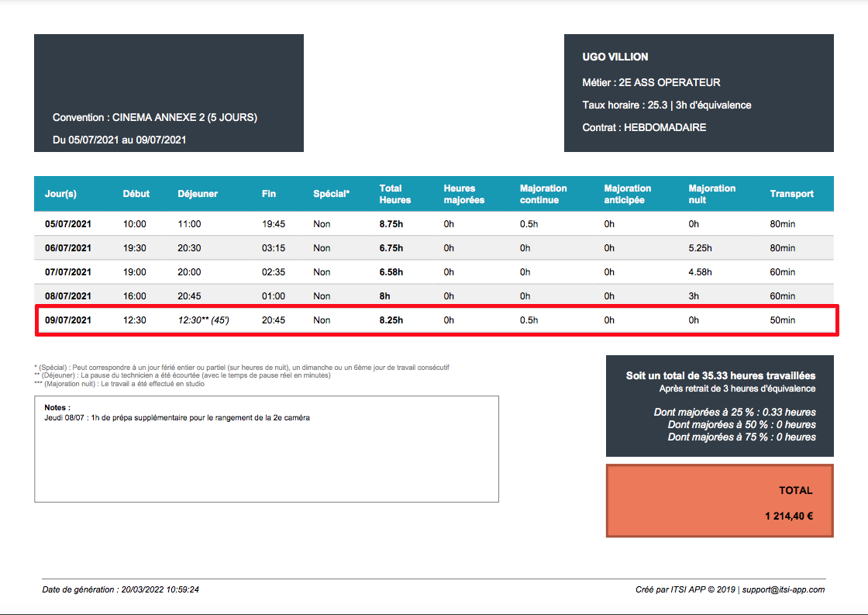Click the 5.25h night majoration value
Image resolution: width=868 pixels, height=615 pixels.
701,248
